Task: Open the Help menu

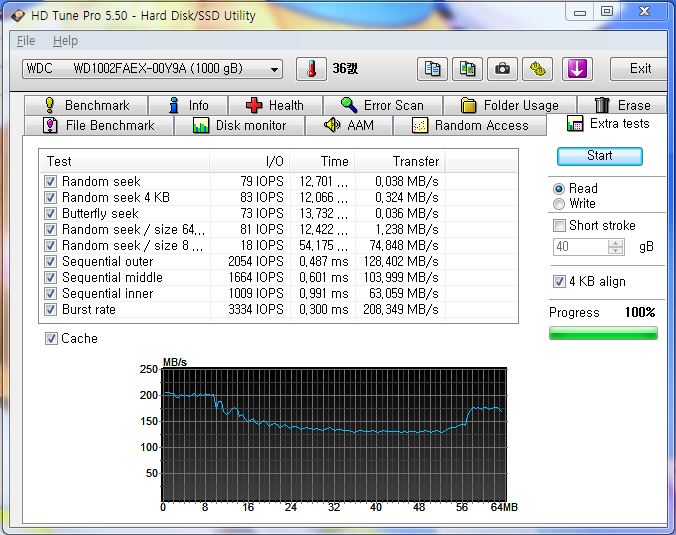Action: coord(66,41)
